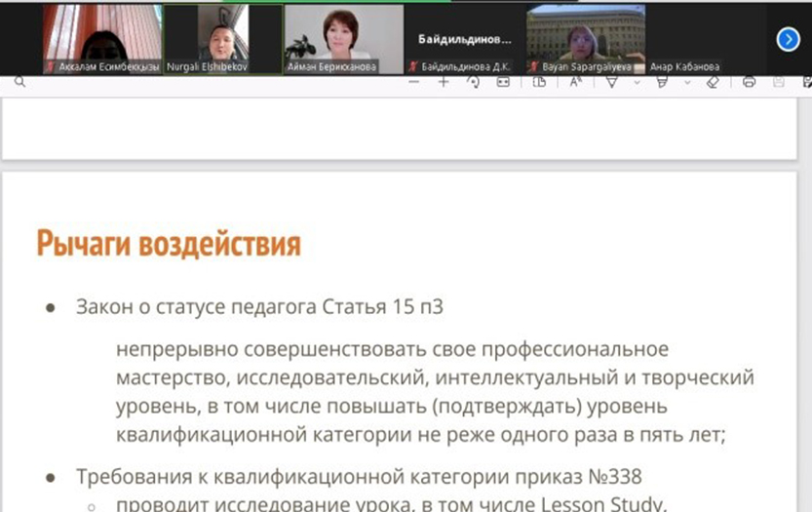Show more participants with the blue arrow

click(x=788, y=39)
